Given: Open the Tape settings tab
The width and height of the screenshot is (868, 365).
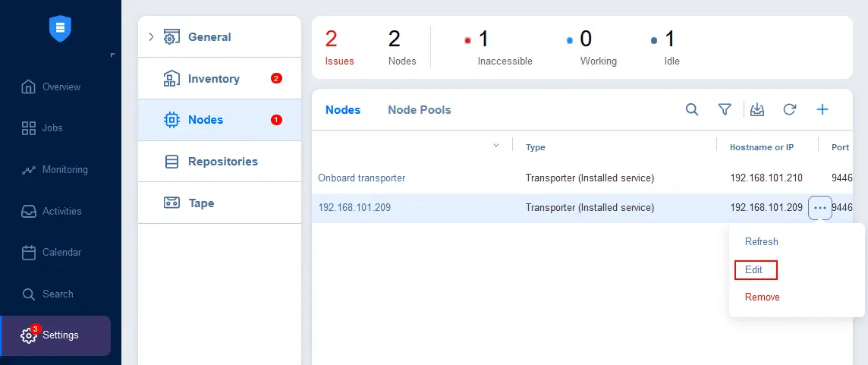Looking at the screenshot, I should coord(220,203).
